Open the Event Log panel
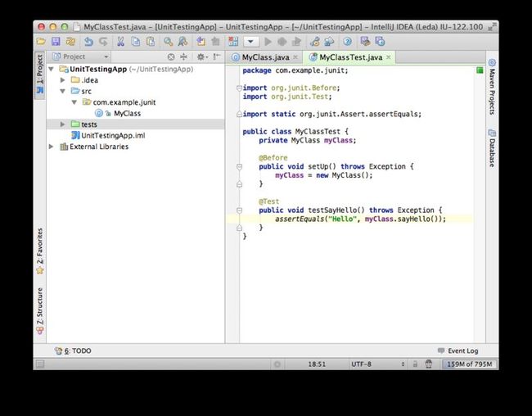This screenshot has width=532, height=416. 458,350
